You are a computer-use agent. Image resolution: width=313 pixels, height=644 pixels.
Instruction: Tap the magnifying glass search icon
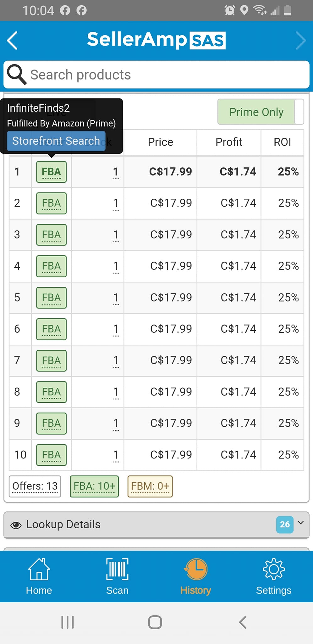[17, 75]
